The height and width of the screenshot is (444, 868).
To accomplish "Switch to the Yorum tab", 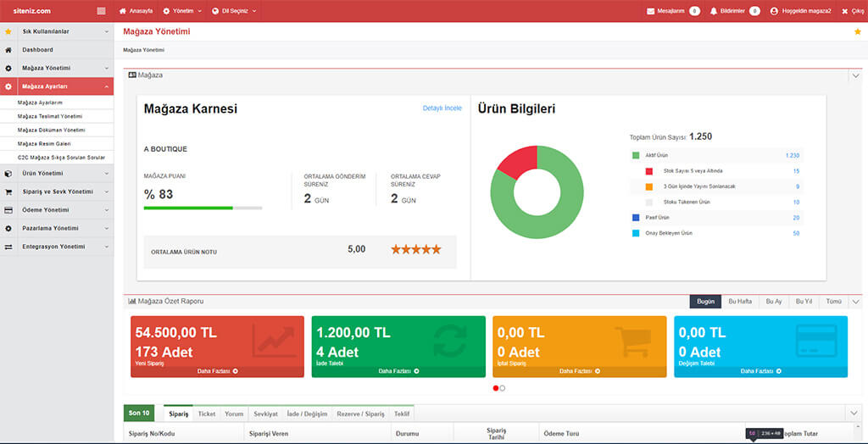I will coord(234,413).
